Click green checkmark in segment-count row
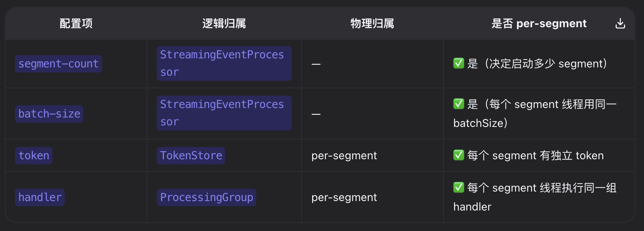 tap(459, 63)
